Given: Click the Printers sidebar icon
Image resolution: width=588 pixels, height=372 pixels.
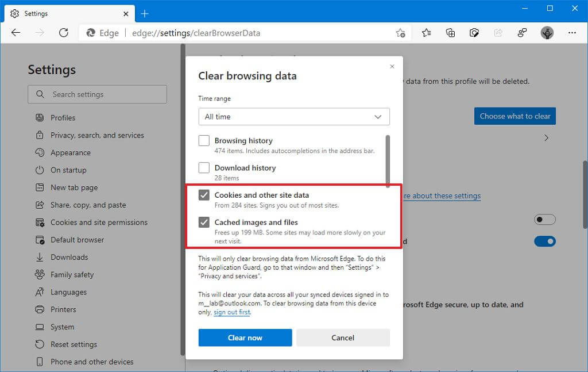Looking at the screenshot, I should click(x=40, y=309).
